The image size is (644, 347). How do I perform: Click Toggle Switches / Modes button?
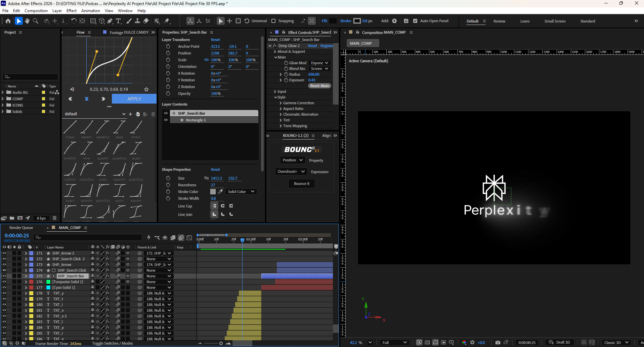click(113, 343)
